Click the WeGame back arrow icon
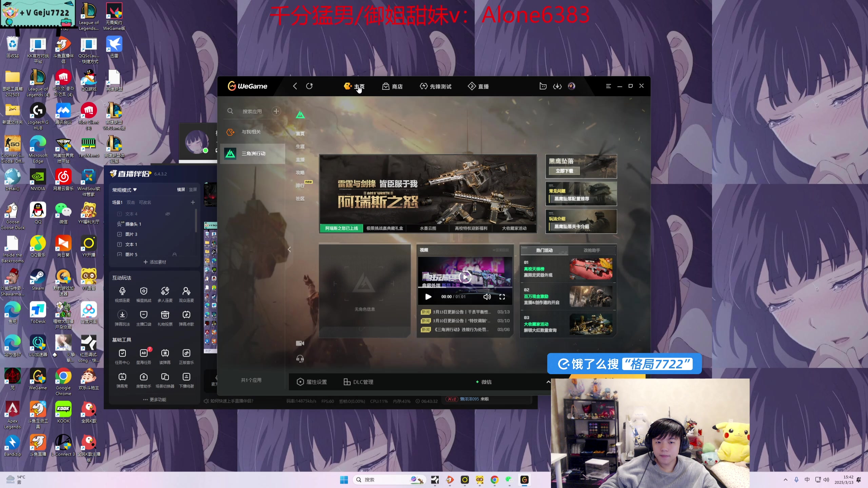This screenshot has height=488, width=868. 295,86
